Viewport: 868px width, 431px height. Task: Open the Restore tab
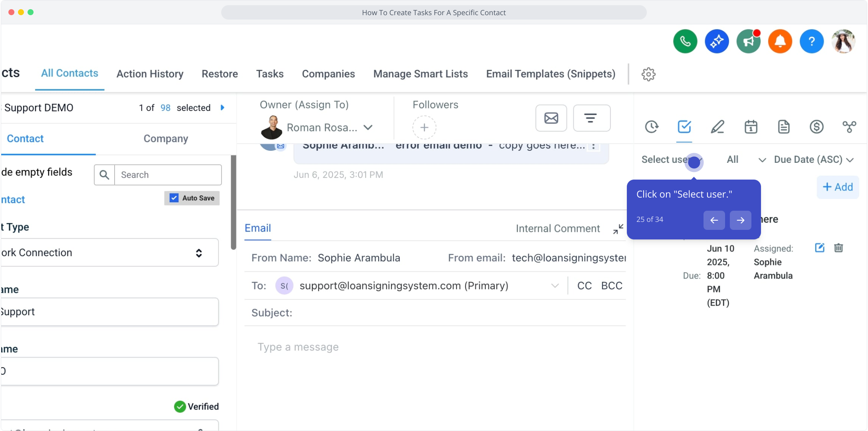(x=220, y=74)
